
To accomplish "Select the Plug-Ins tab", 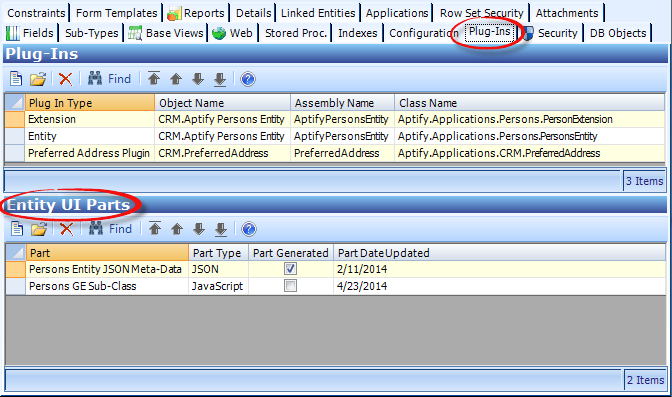I will click(x=489, y=32).
